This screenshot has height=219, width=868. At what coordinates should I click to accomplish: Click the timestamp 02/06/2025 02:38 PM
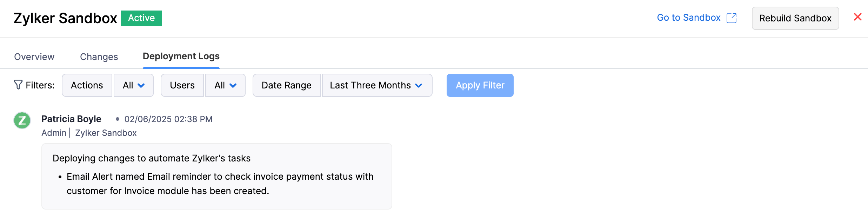(x=168, y=119)
